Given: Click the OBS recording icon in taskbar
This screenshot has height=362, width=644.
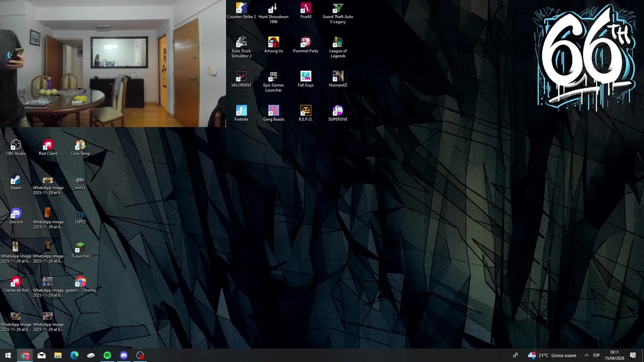Looking at the screenshot, I should pyautogui.click(x=140, y=355).
